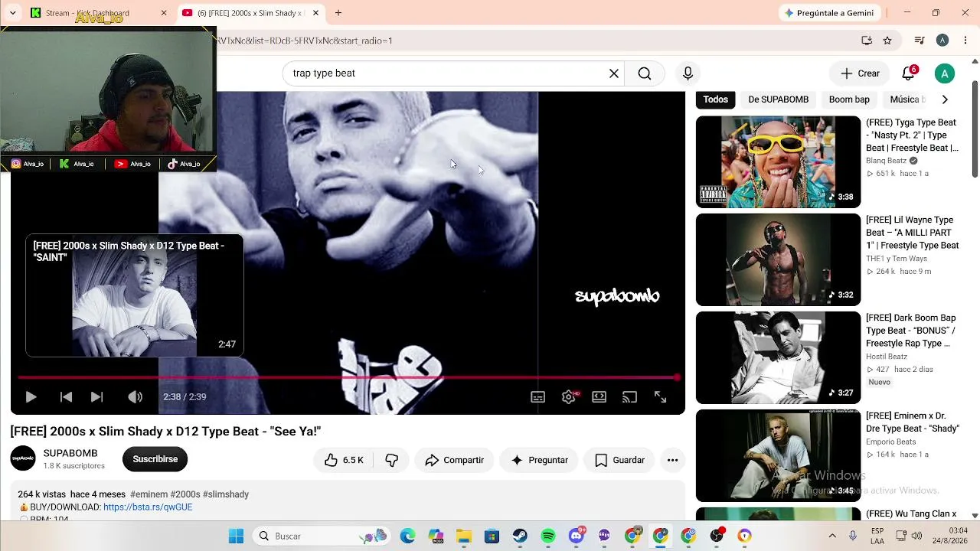
Task: Open File Explorer from the taskbar
Action: click(464, 536)
